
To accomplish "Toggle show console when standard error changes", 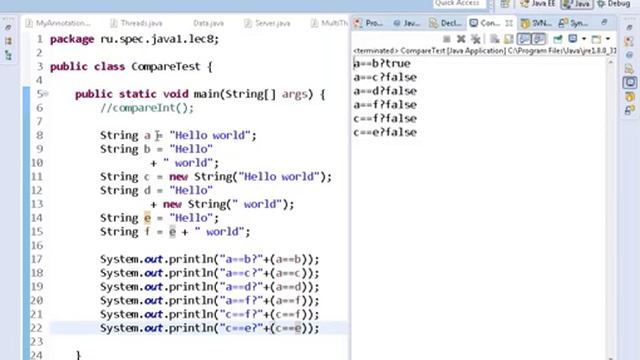I will (539, 39).
